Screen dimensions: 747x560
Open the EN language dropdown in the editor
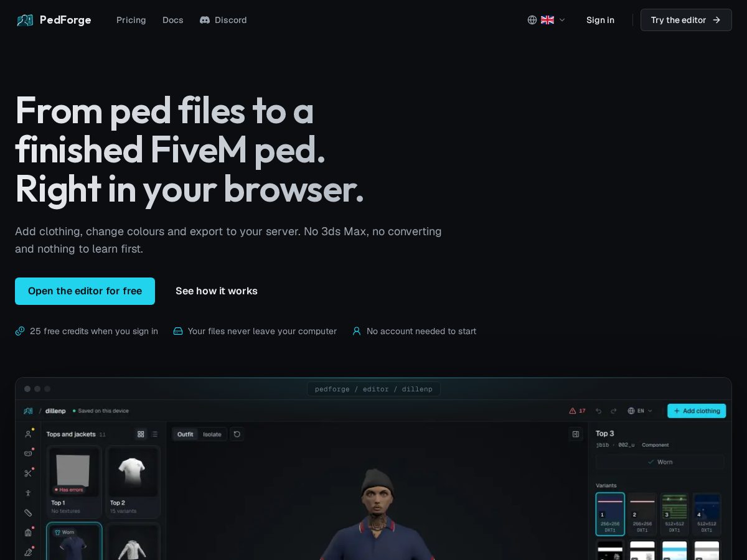pos(641,411)
